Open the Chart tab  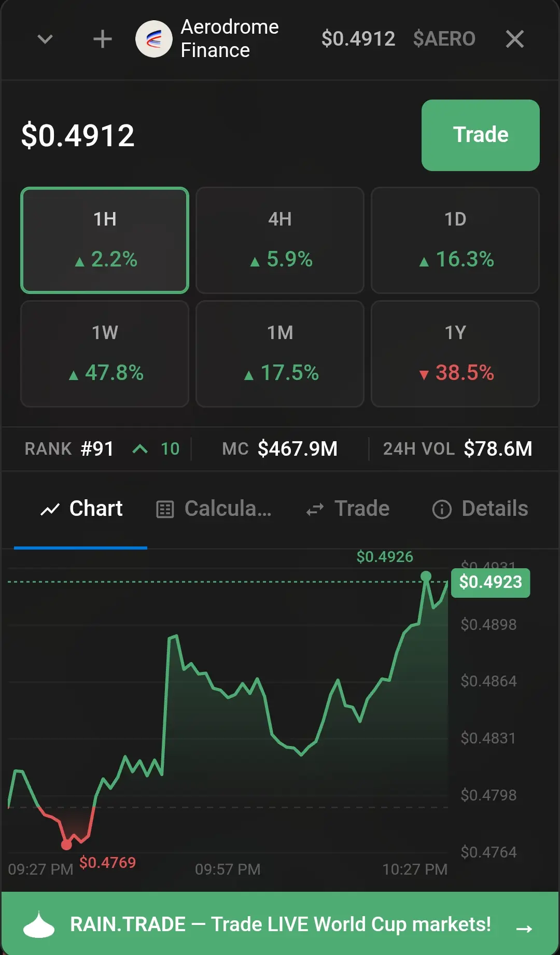point(81,509)
